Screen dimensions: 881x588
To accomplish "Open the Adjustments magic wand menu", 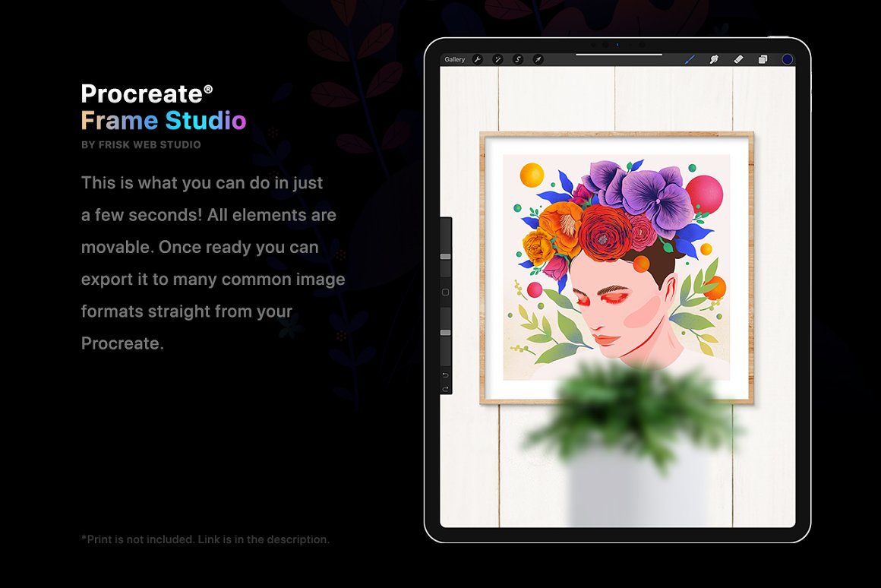I will (498, 59).
